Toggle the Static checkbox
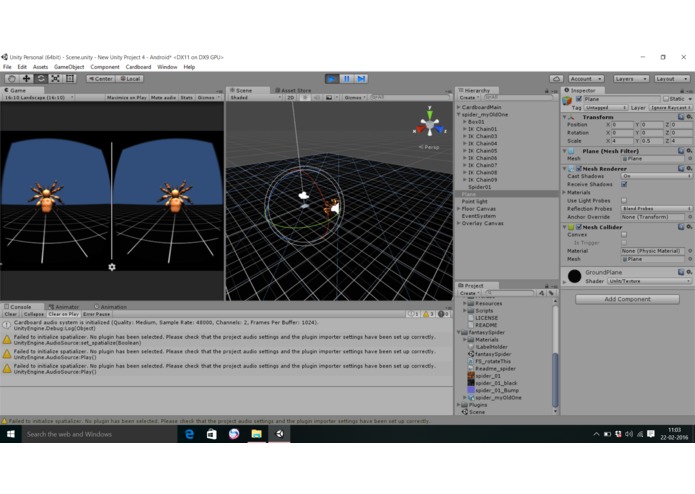This screenshot has height=494, width=695. point(666,99)
